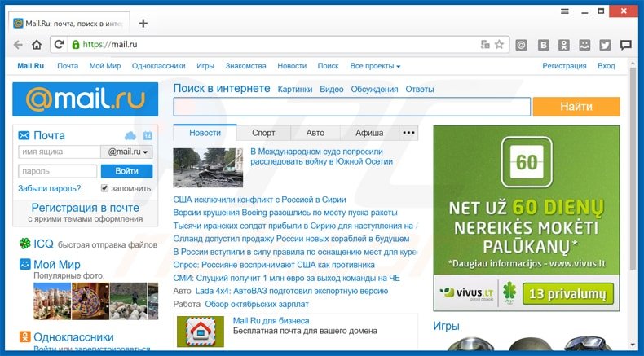Select the Mail.Ru browser tab
Viewport: 644px width, 356px height.
(x=69, y=24)
